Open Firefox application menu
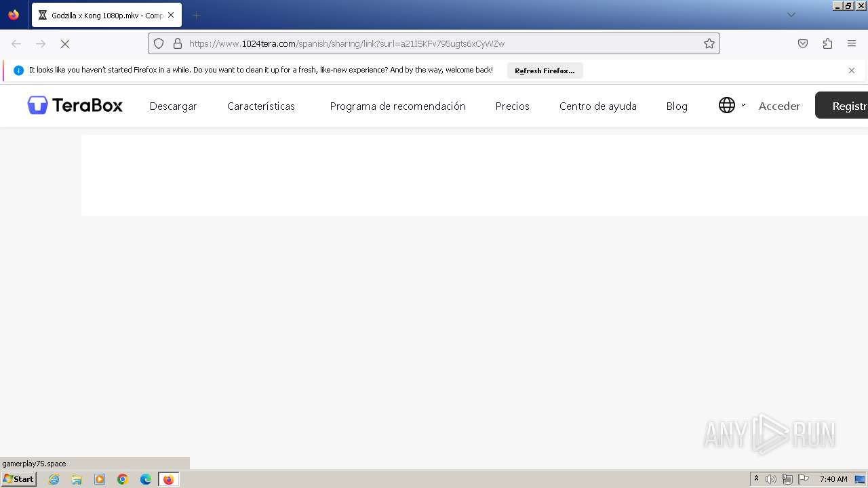 tap(852, 43)
